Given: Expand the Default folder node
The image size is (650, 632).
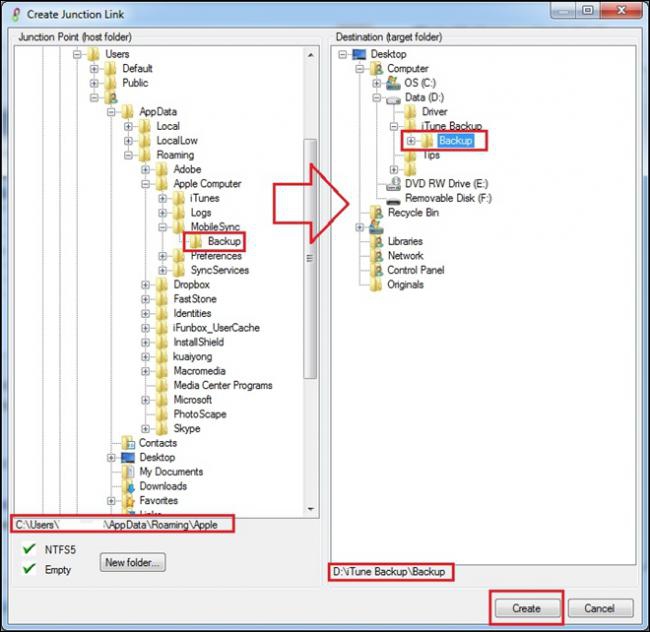Looking at the screenshot, I should [94, 68].
